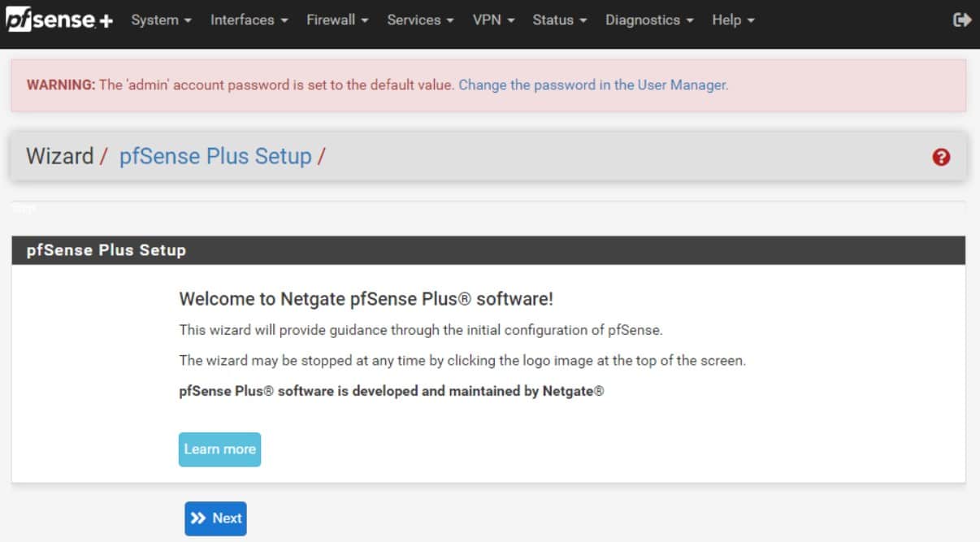This screenshot has height=542, width=980.
Task: Expand the dropdown caret next to Help
Action: click(752, 21)
